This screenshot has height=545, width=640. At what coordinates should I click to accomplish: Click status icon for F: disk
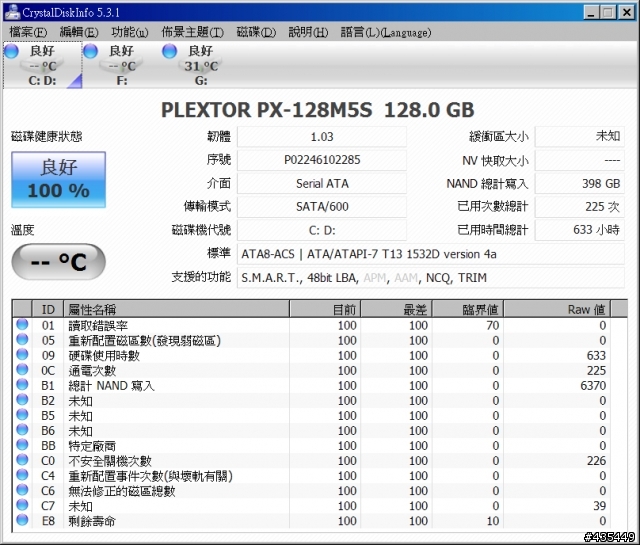90,51
